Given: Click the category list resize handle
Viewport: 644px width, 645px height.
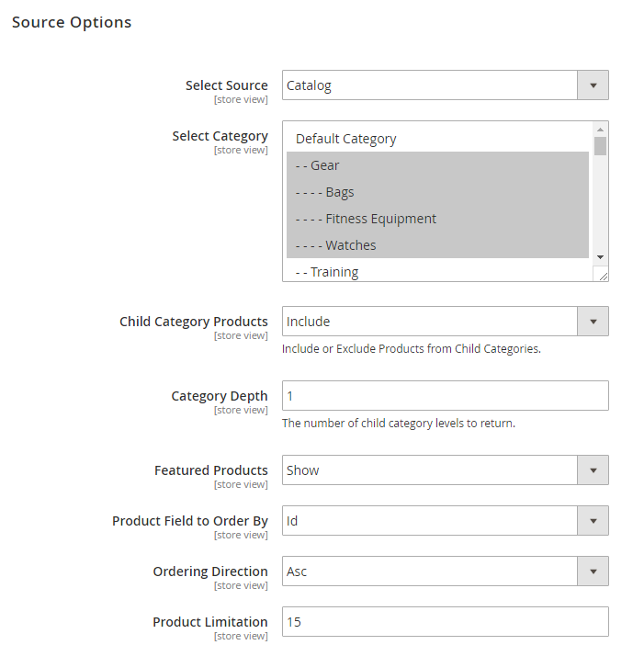Looking at the screenshot, I should pos(603,276).
